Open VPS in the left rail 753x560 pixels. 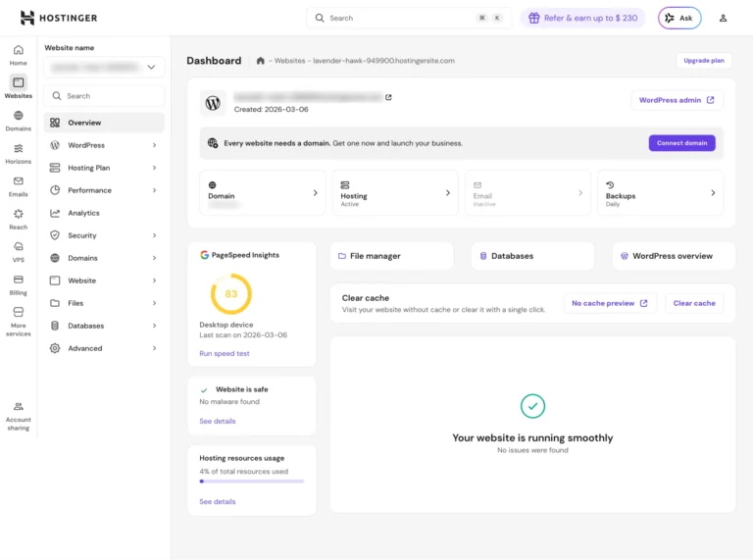[19, 252]
